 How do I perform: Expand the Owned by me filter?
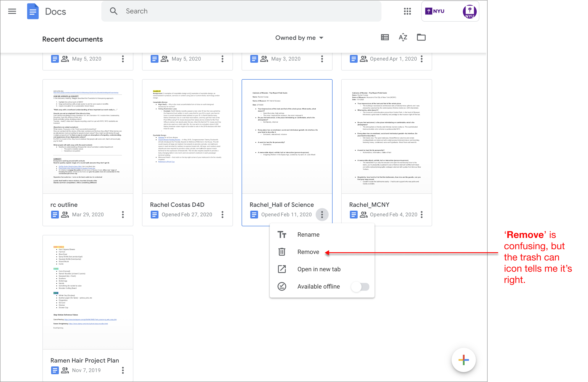[x=299, y=38]
